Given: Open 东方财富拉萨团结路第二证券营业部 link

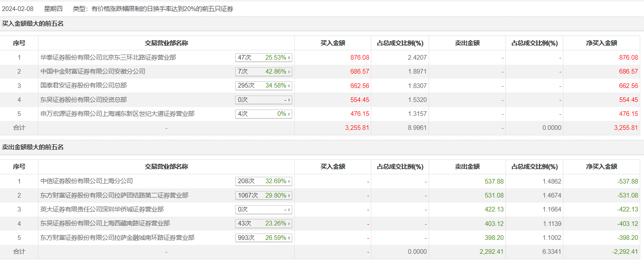Looking at the screenshot, I should click(114, 195).
